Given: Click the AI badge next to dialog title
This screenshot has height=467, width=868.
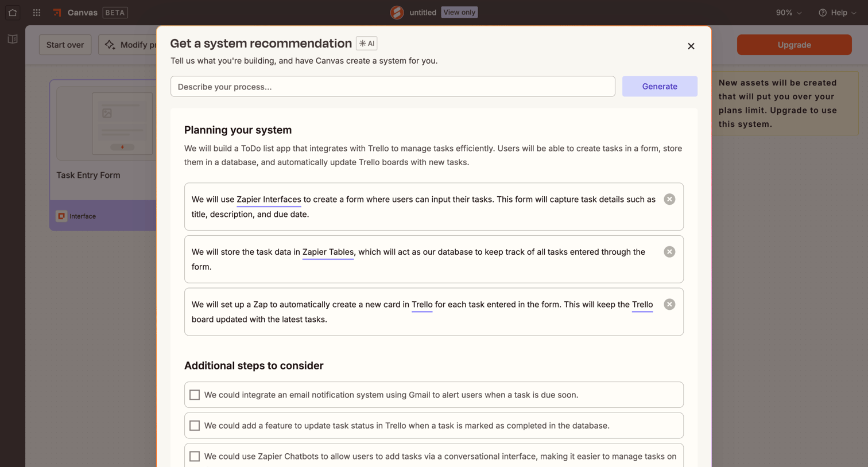Looking at the screenshot, I should tap(366, 44).
